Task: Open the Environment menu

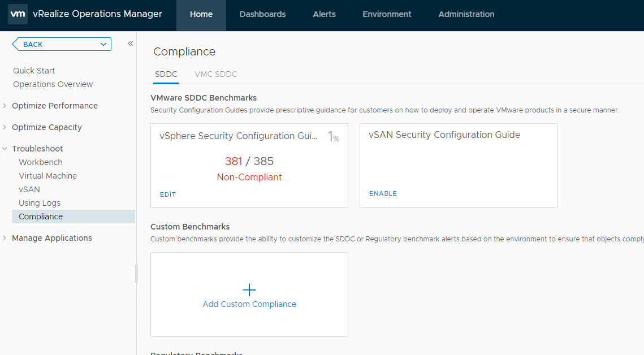Action: 387,15
